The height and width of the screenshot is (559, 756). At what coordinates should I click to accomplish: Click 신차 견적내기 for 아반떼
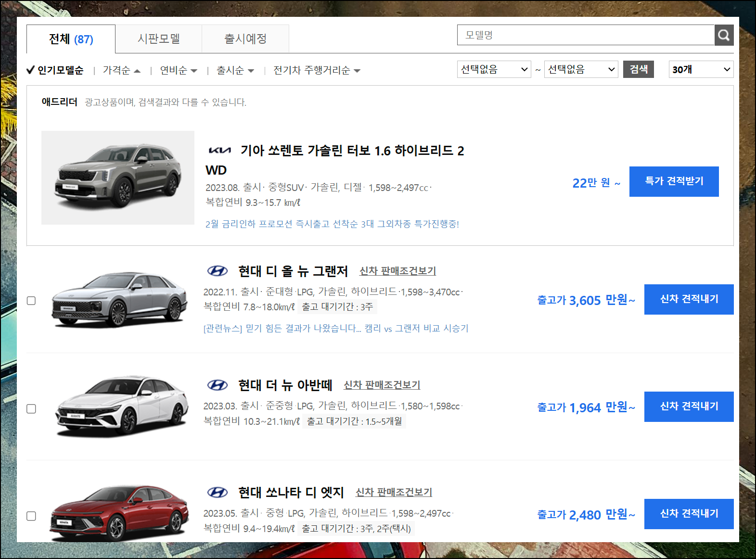689,407
